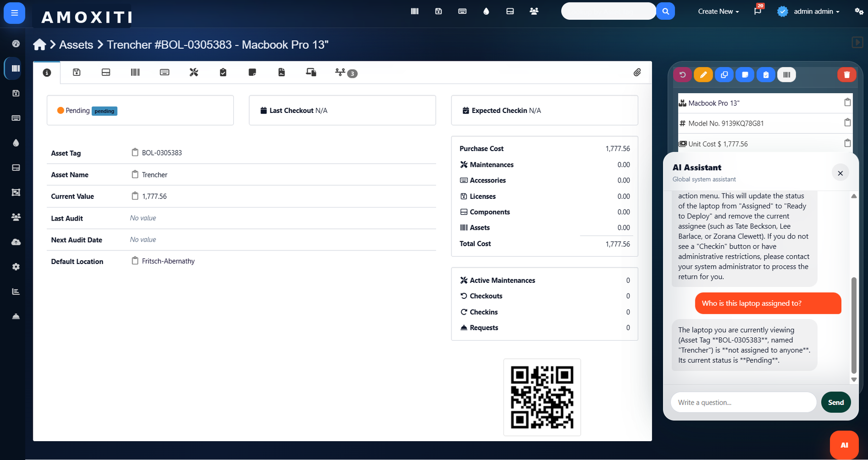Click the barcode assets icon in top bar
The height and width of the screenshot is (460, 868).
coord(415,11)
